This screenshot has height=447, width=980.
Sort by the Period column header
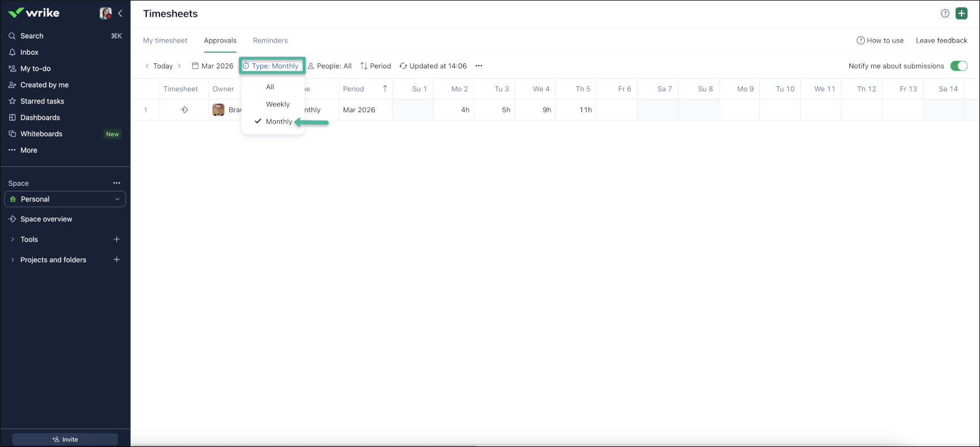(x=365, y=89)
